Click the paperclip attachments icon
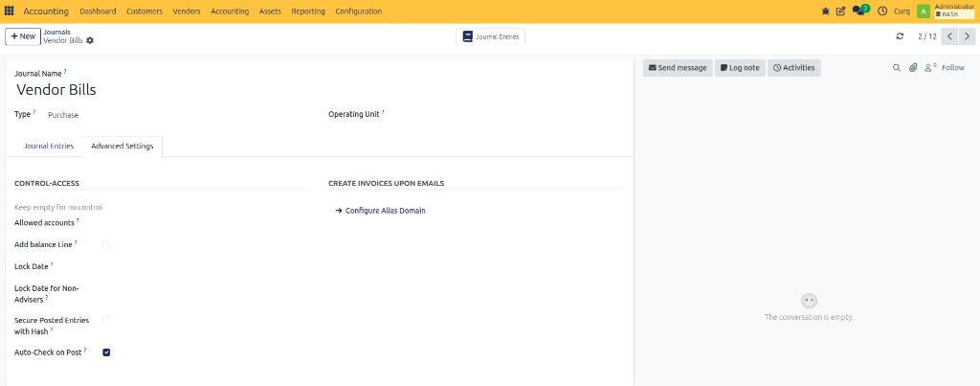980x386 pixels. (912, 68)
